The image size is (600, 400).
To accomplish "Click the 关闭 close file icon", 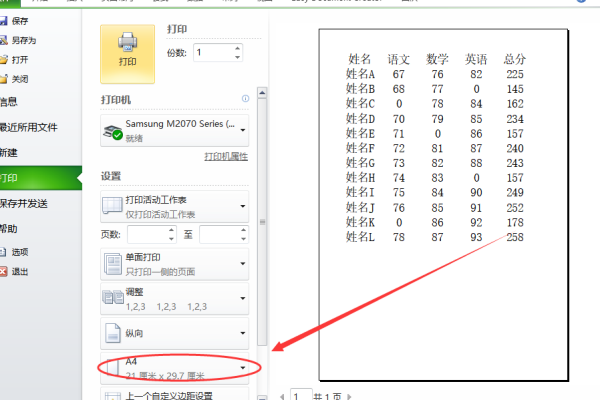I will pos(3,79).
